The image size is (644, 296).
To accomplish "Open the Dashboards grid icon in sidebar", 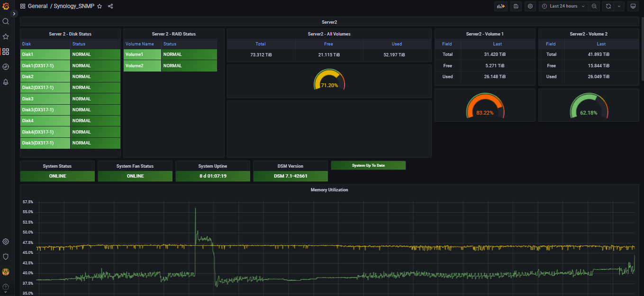I will (6, 52).
